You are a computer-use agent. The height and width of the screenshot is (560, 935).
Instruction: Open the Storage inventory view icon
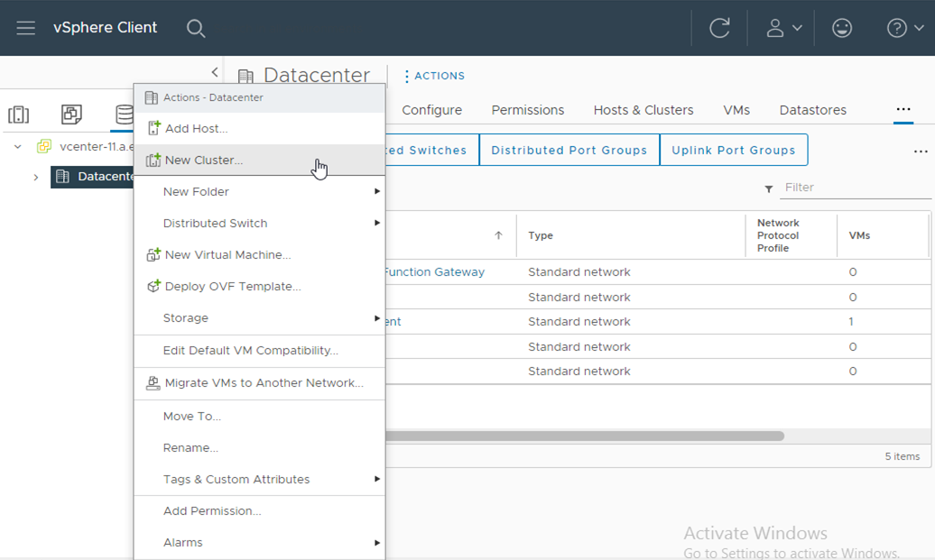point(124,115)
